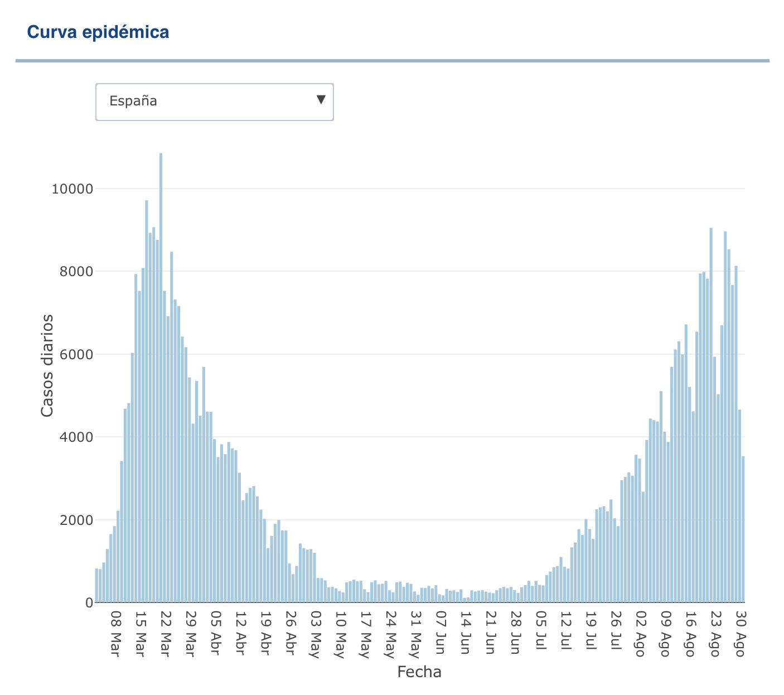Click the 2000 y-axis tick label
This screenshot has height=695, width=784.
76,520
